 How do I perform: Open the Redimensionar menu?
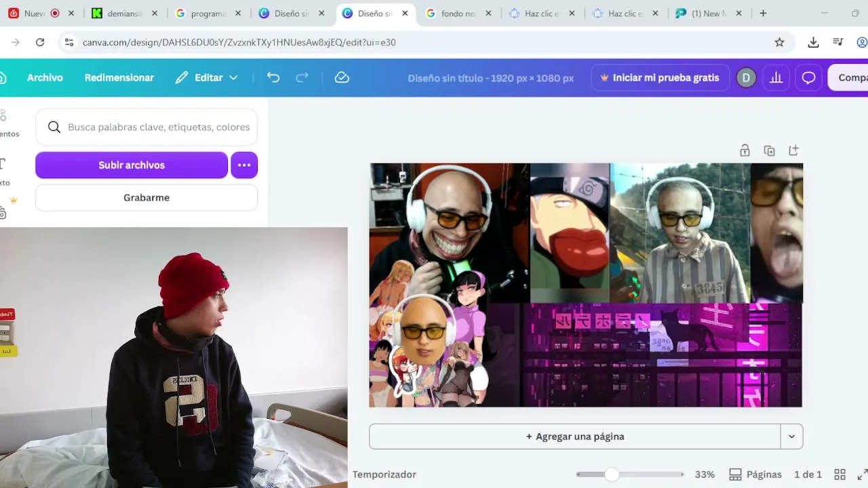tap(119, 78)
